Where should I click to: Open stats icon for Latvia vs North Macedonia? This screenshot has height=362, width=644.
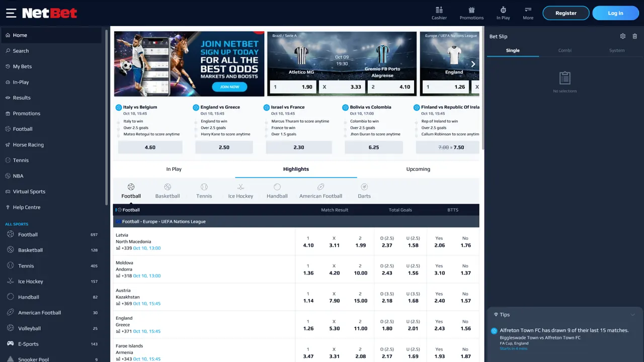click(118, 248)
